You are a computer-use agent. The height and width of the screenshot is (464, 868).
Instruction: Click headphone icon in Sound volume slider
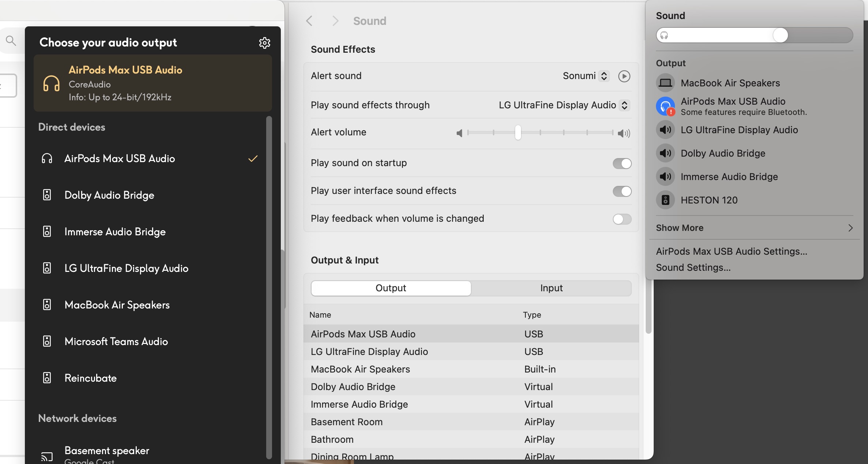pyautogui.click(x=664, y=35)
